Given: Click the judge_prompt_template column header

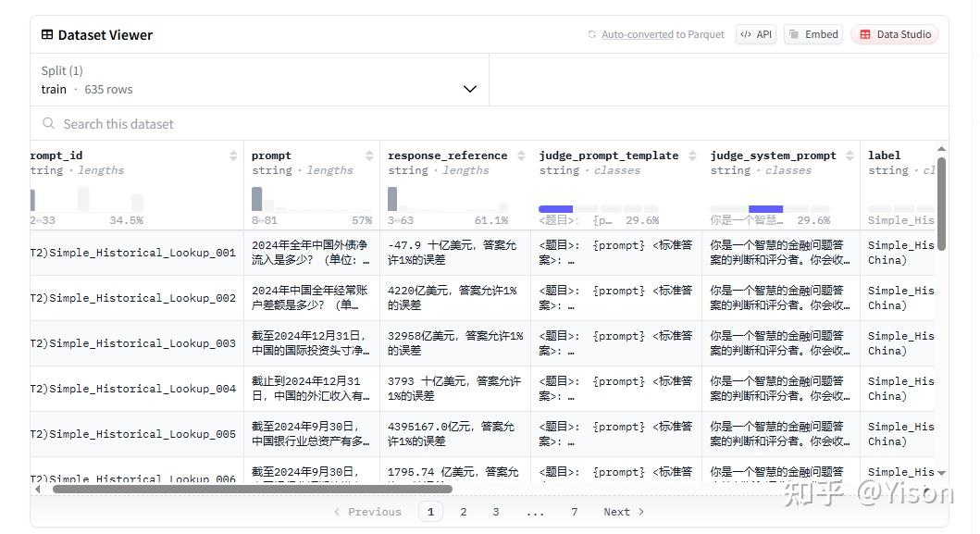Looking at the screenshot, I should (609, 155).
